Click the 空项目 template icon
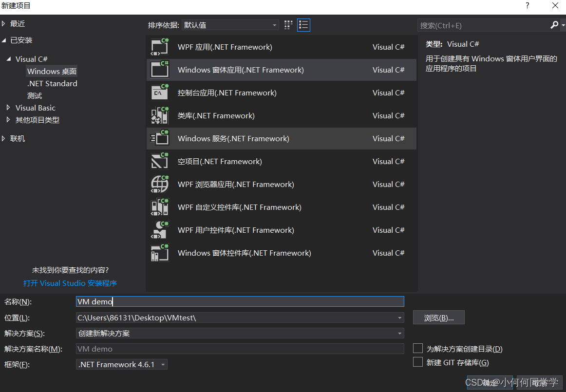Image resolution: width=566 pixels, height=392 pixels. pyautogui.click(x=160, y=161)
